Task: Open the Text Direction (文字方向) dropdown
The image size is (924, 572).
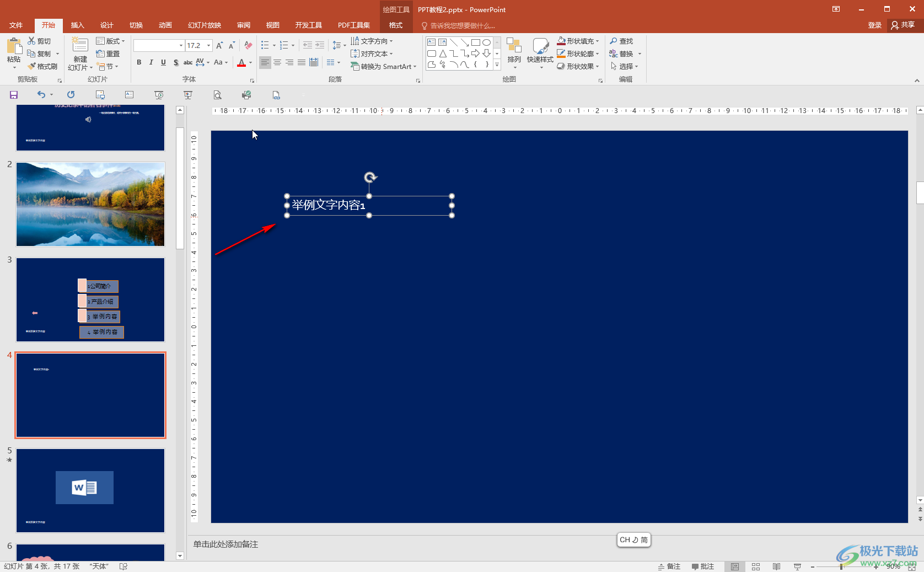Action: [x=372, y=41]
